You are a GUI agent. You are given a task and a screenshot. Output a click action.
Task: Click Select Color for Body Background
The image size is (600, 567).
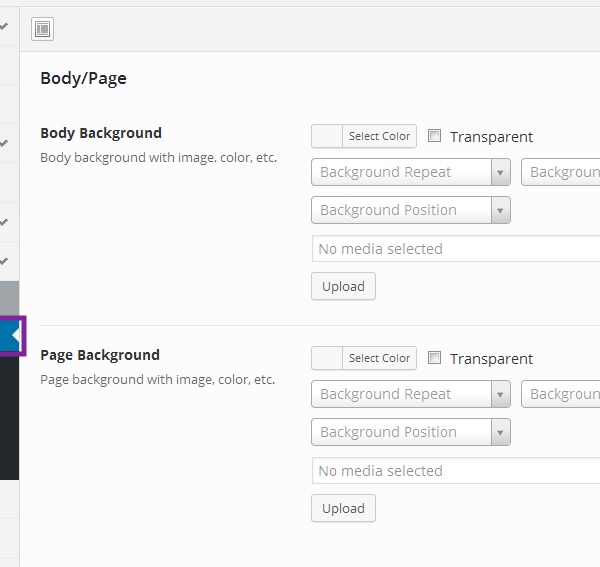(x=379, y=136)
